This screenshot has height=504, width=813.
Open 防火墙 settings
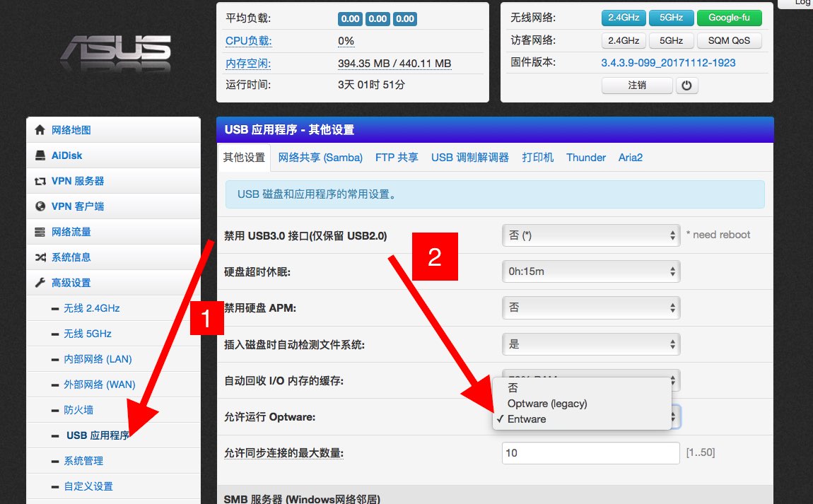click(78, 409)
